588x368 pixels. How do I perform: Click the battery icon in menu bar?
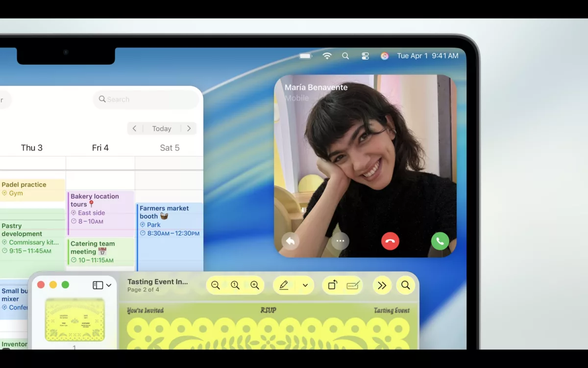[x=305, y=56]
